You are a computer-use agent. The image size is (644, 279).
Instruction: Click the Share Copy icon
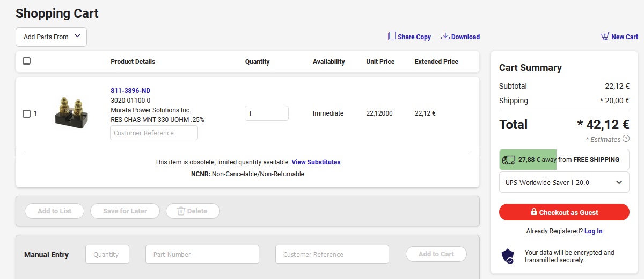click(392, 37)
